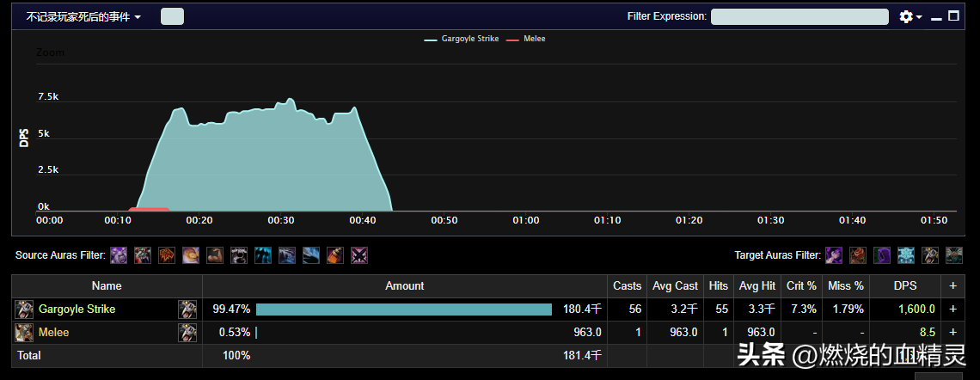Open the Melee ability link
This screenshot has width=980, height=380.
point(53,332)
